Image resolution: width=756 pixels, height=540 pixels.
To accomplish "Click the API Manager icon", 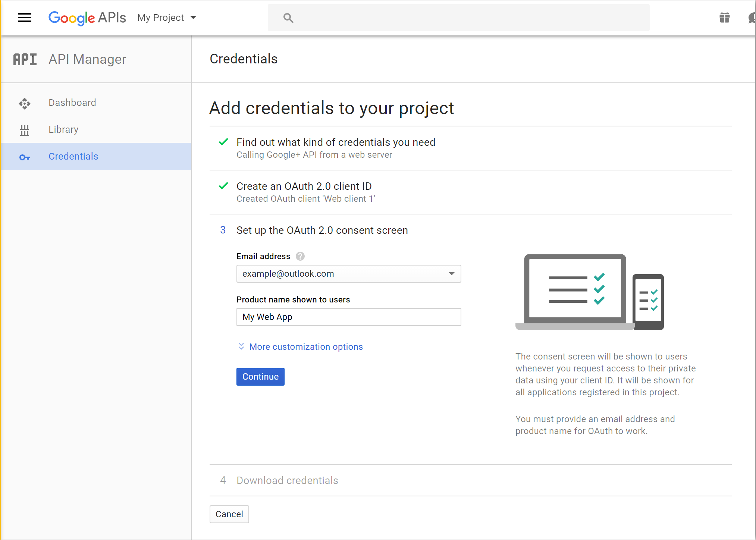I will tap(25, 59).
